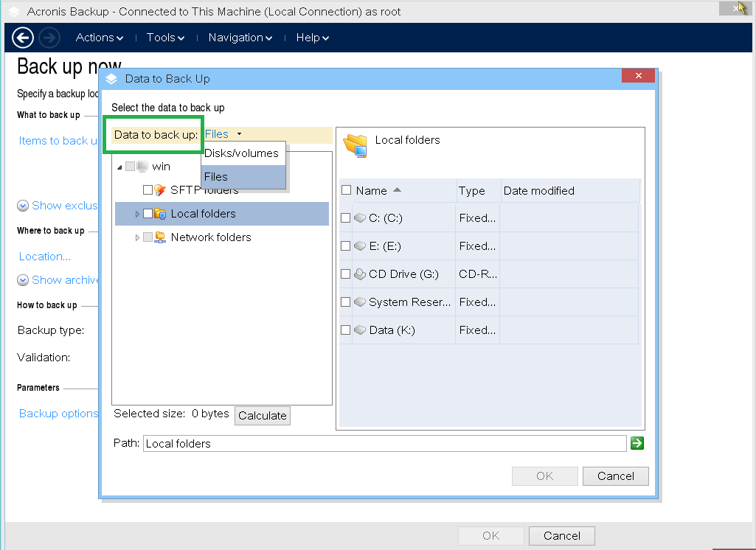Image resolution: width=756 pixels, height=550 pixels.
Task: Click the Show exclusions chevron icon
Action: (23, 206)
